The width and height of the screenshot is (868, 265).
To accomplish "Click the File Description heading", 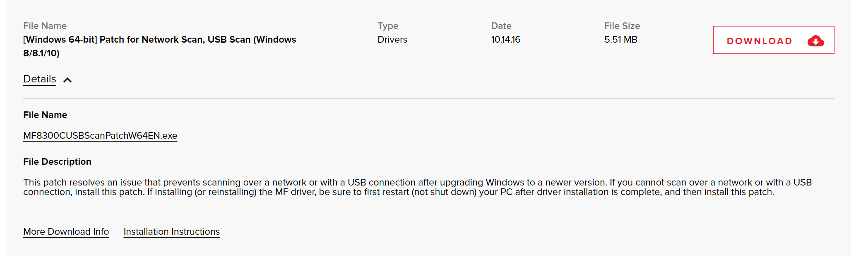I will click(x=57, y=162).
